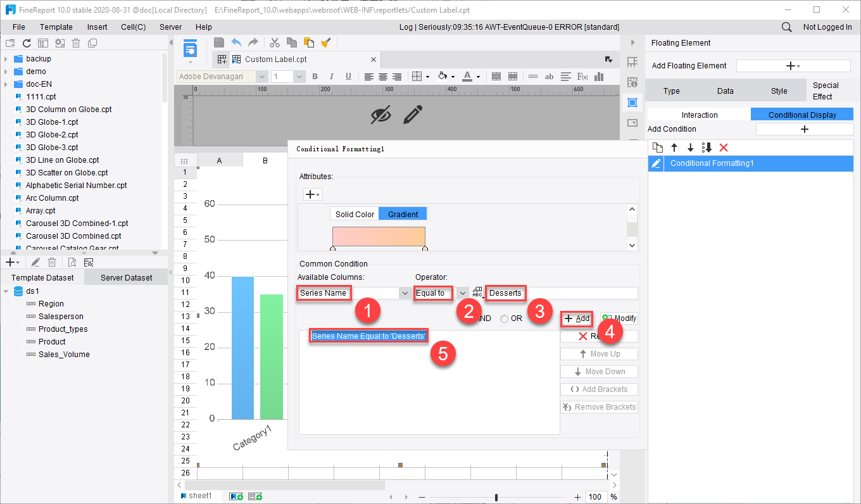Cut selection with scissors icon
Screen dimensions: 861x504
click(275, 42)
